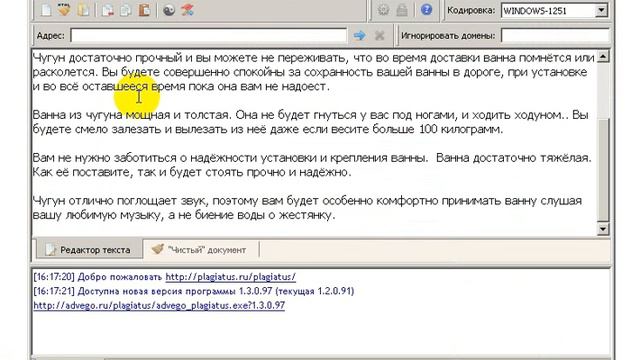640x360 pixels.
Task: Click the line ending "биение воды о жестянку"
Action: 184,215
